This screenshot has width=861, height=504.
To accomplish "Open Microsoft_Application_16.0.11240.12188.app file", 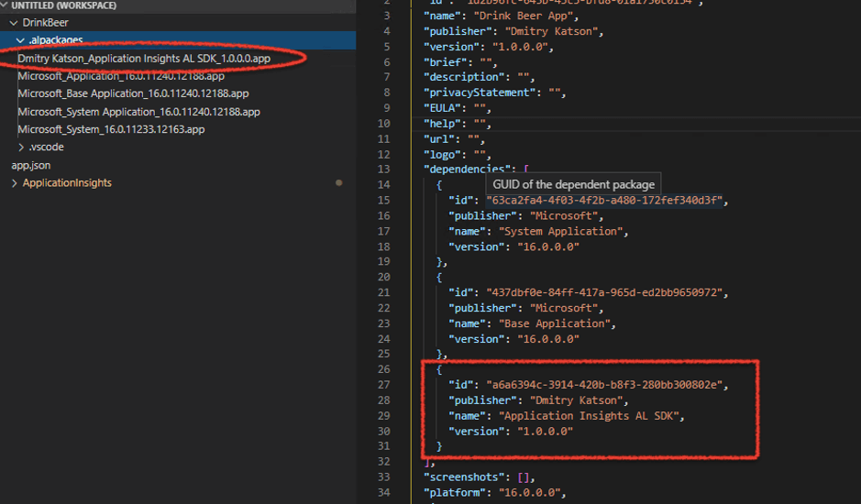I will point(121,76).
